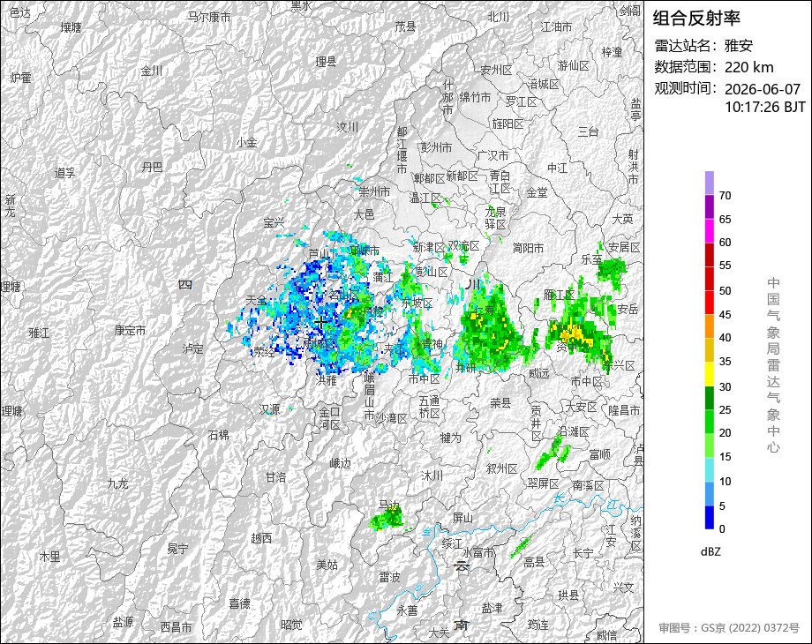Click the 中江 county label
The image size is (812, 644).
(558, 168)
